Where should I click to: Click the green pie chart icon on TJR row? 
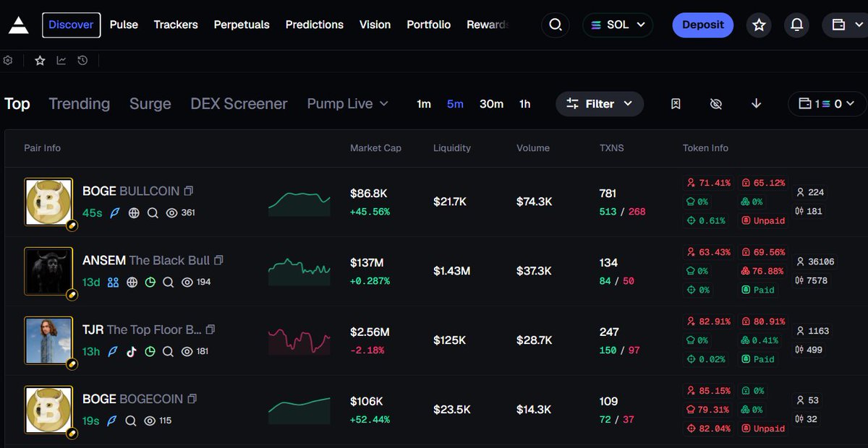(150, 352)
